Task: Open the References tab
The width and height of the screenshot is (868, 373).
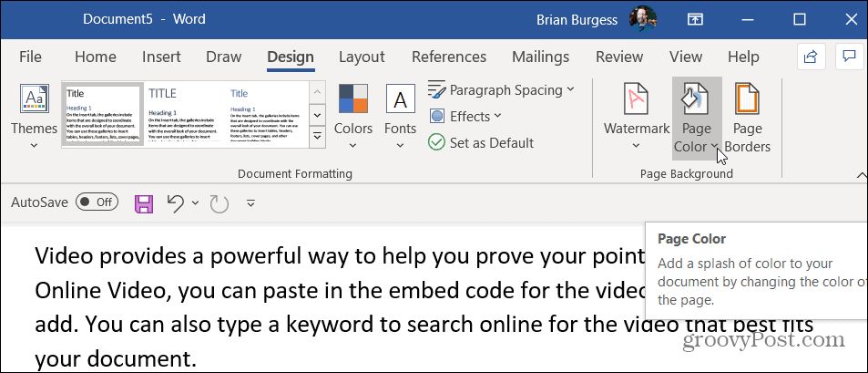Action: pos(449,57)
